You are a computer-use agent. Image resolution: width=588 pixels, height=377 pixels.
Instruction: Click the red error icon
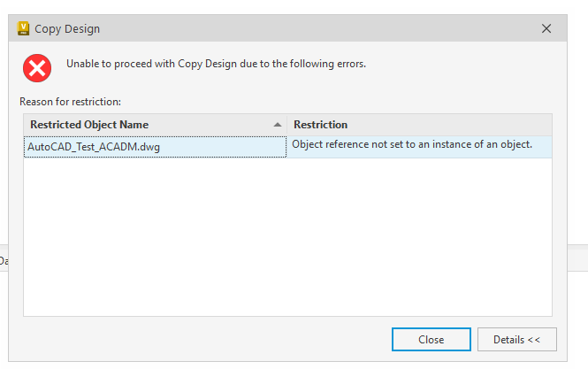pos(37,66)
